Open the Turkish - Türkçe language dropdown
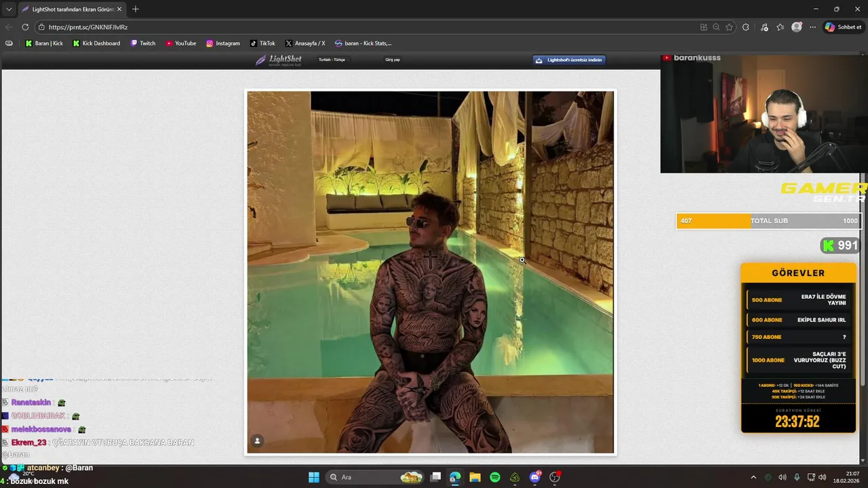Viewport: 868px width, 488px height. click(x=332, y=60)
